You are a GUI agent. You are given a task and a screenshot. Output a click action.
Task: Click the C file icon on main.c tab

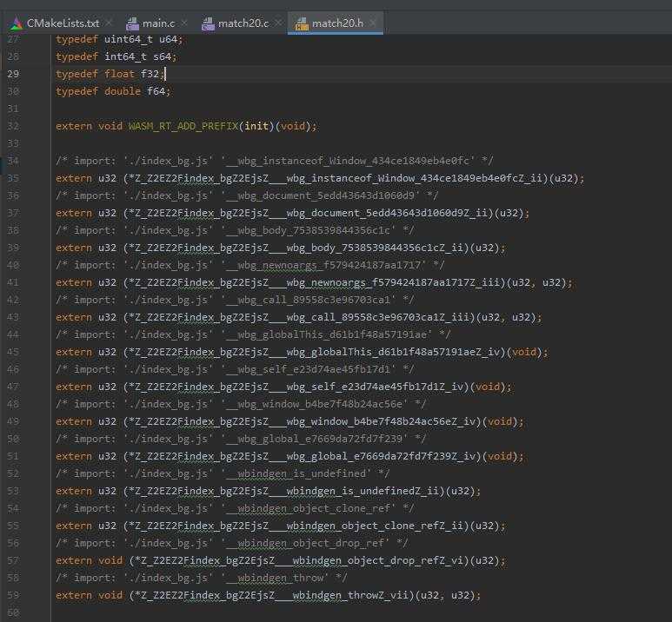(x=133, y=23)
